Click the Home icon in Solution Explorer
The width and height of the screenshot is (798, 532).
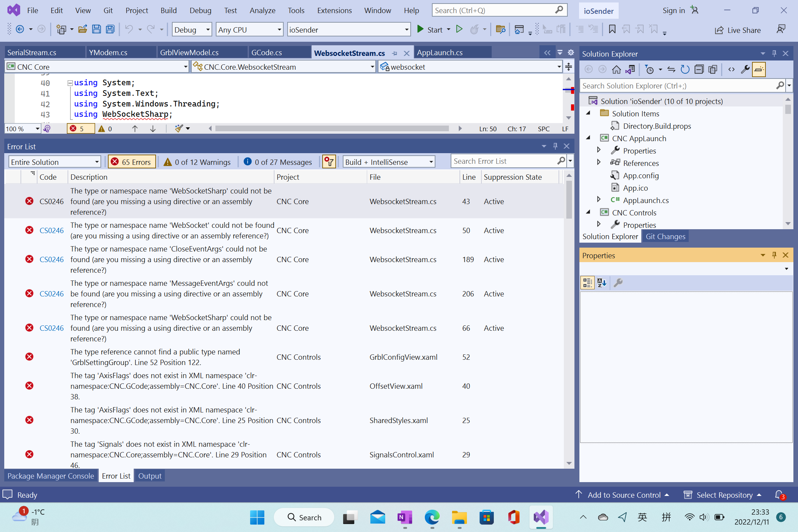click(616, 69)
